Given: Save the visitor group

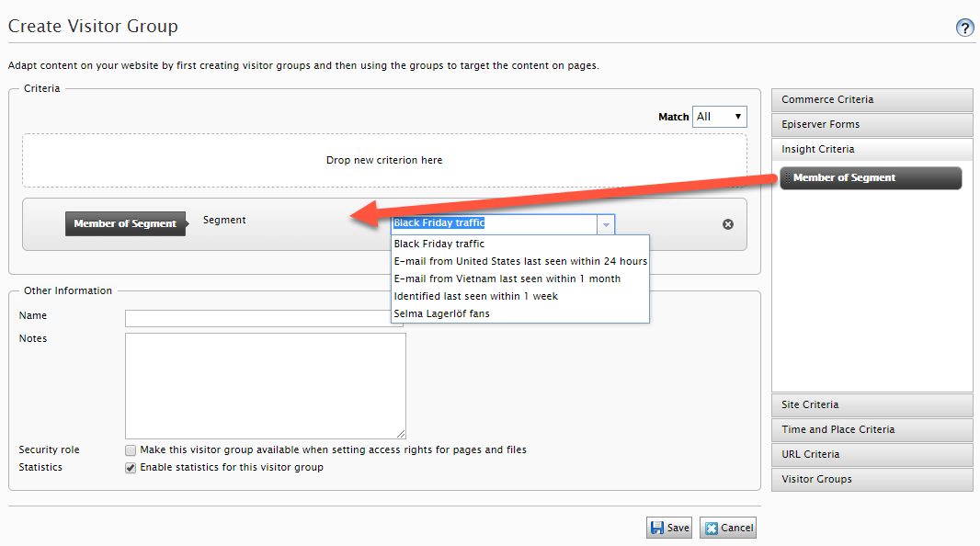Looking at the screenshot, I should (x=669, y=527).
